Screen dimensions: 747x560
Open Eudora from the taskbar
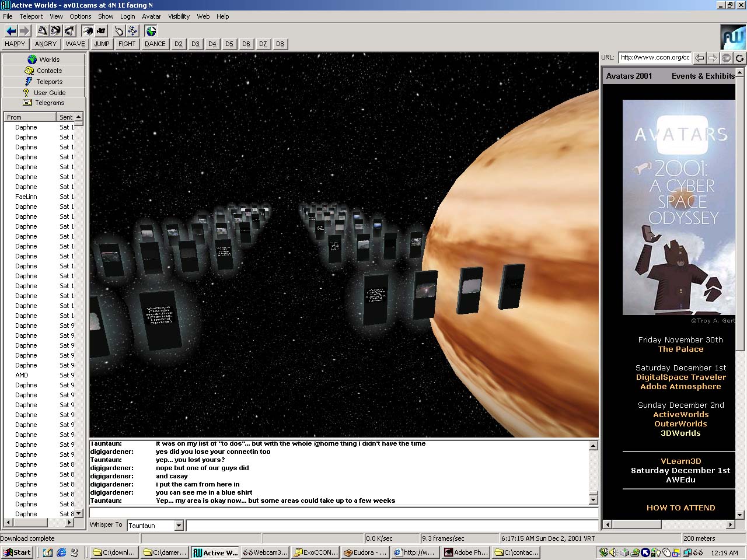click(365, 552)
